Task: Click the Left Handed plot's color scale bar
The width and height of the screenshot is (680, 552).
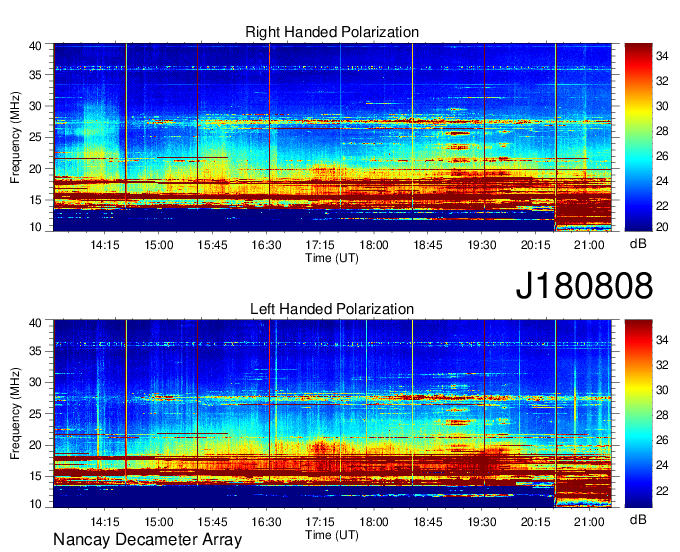Action: click(638, 414)
